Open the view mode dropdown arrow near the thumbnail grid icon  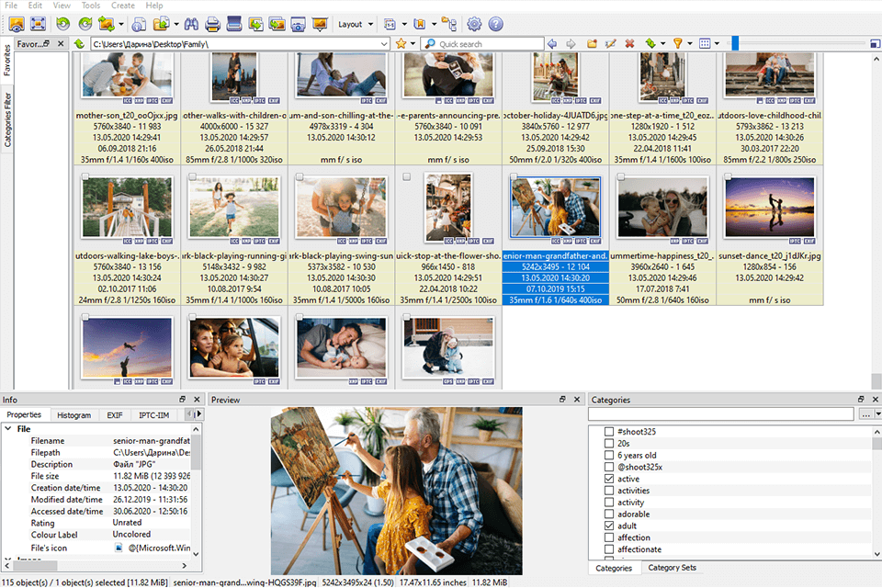(715, 43)
